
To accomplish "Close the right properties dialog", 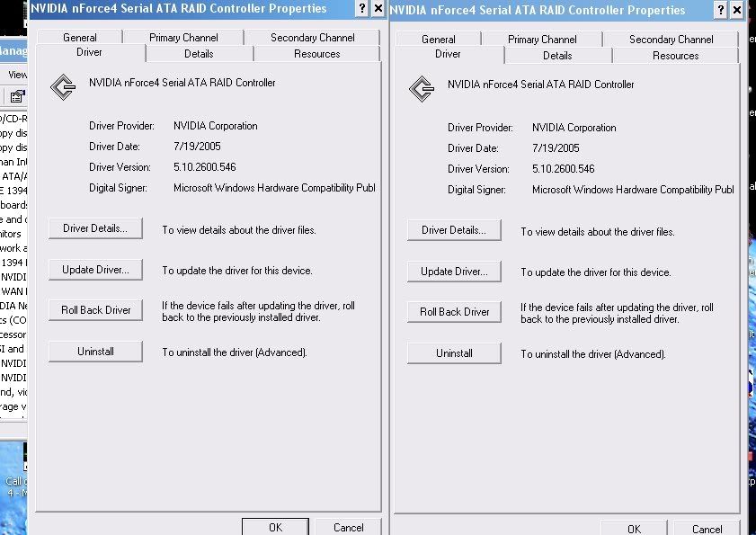I will click(737, 10).
